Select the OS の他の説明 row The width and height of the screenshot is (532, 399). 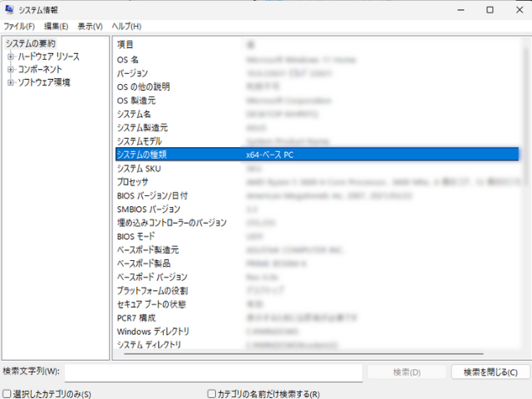[x=317, y=86]
